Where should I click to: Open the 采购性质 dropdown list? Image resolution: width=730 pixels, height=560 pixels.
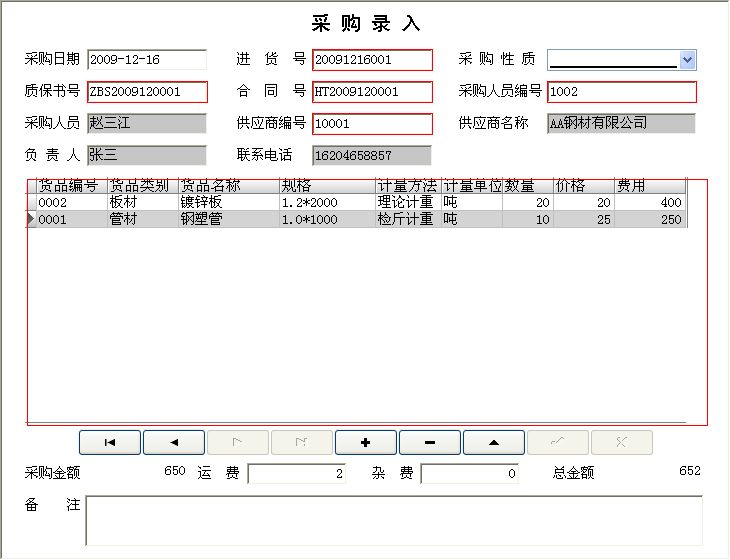[687, 60]
